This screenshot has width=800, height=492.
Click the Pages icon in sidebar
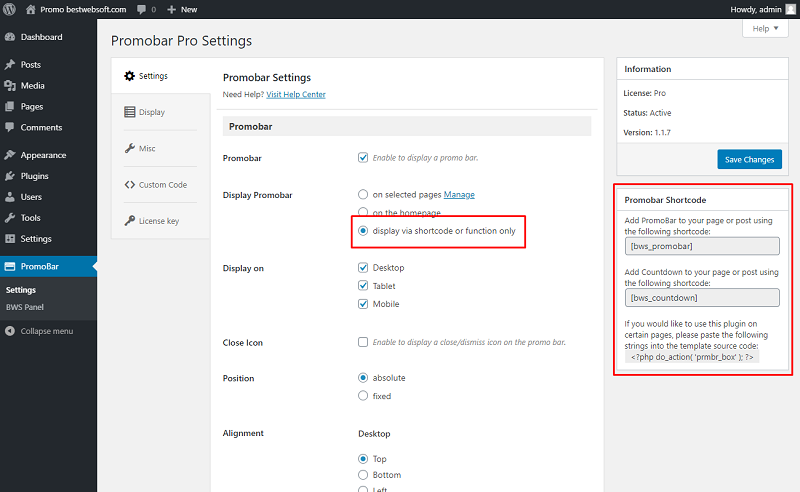10,107
